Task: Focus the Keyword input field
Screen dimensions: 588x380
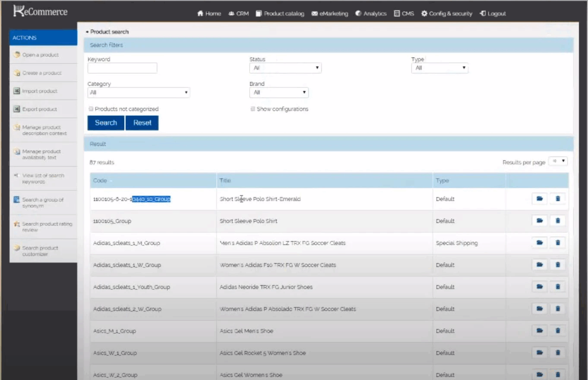Action: coord(122,68)
